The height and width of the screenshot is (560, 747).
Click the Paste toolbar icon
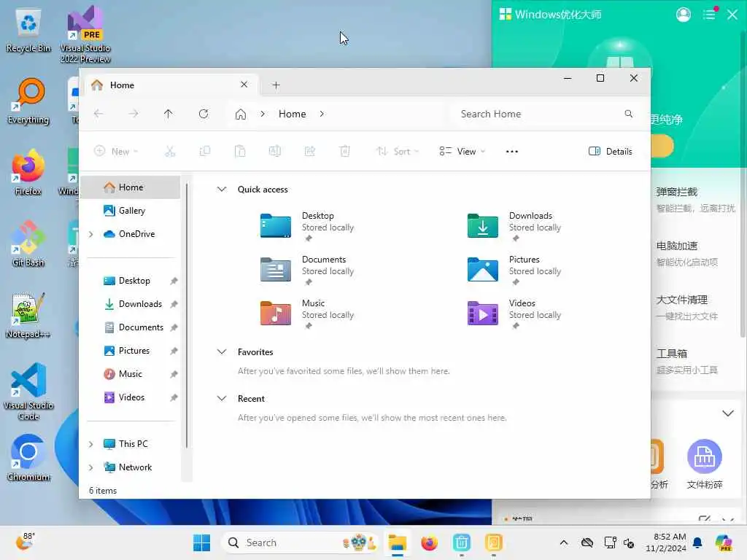[x=240, y=152]
